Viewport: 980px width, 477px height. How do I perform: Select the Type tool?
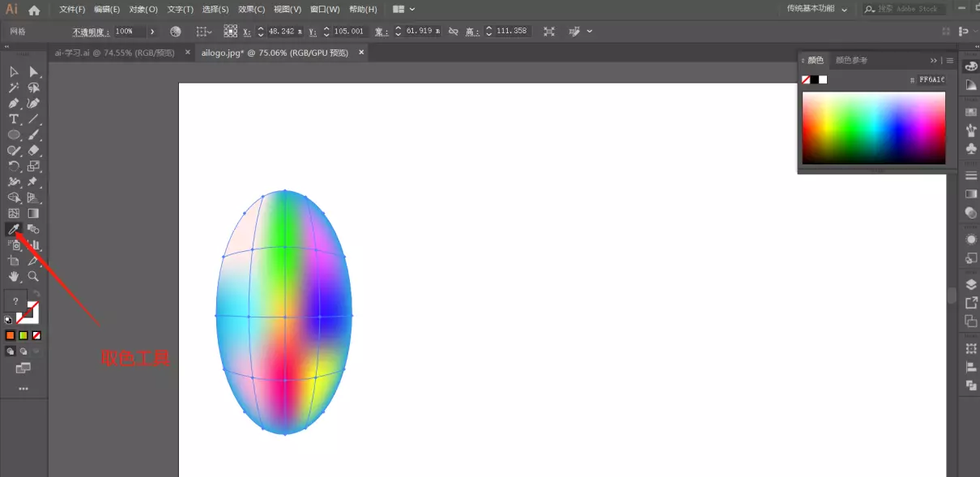click(x=14, y=119)
